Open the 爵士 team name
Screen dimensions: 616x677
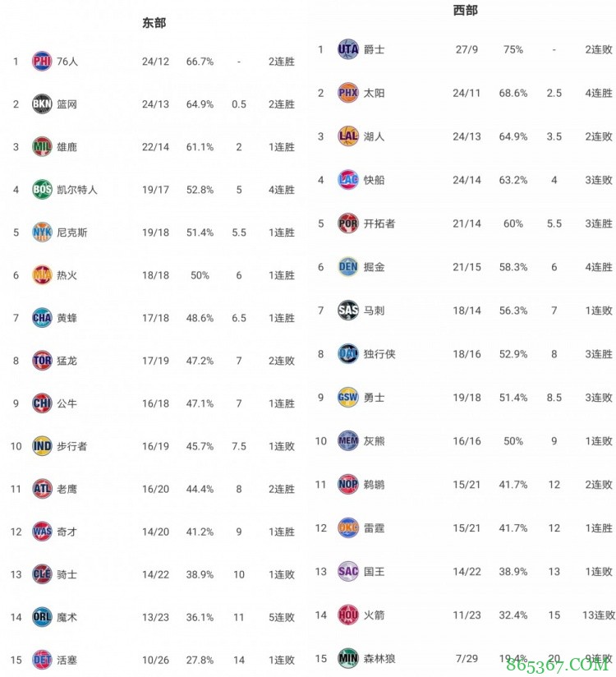click(x=375, y=49)
